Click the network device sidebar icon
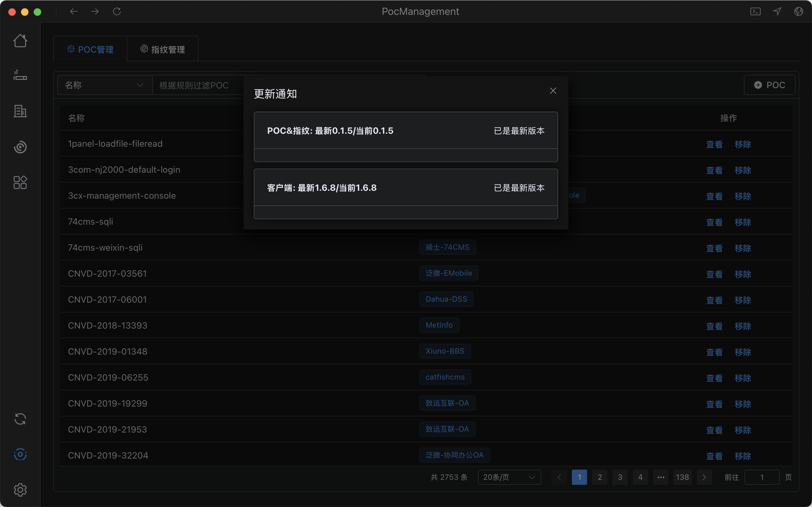 (20, 75)
